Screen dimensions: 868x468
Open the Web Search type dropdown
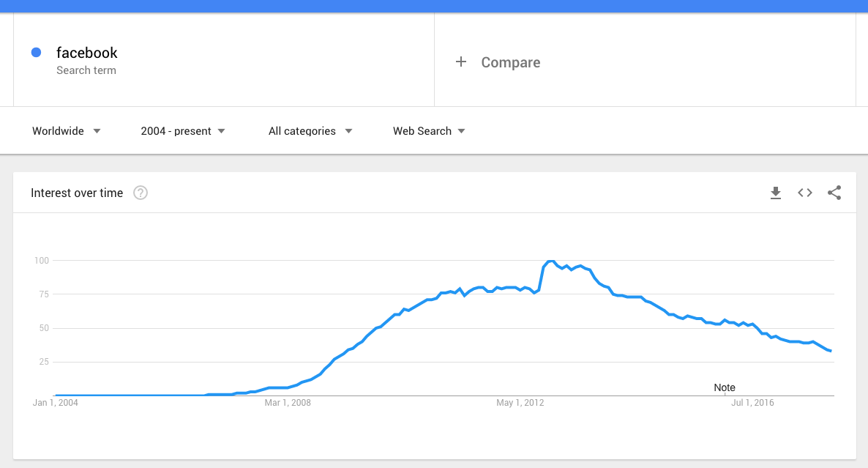430,131
